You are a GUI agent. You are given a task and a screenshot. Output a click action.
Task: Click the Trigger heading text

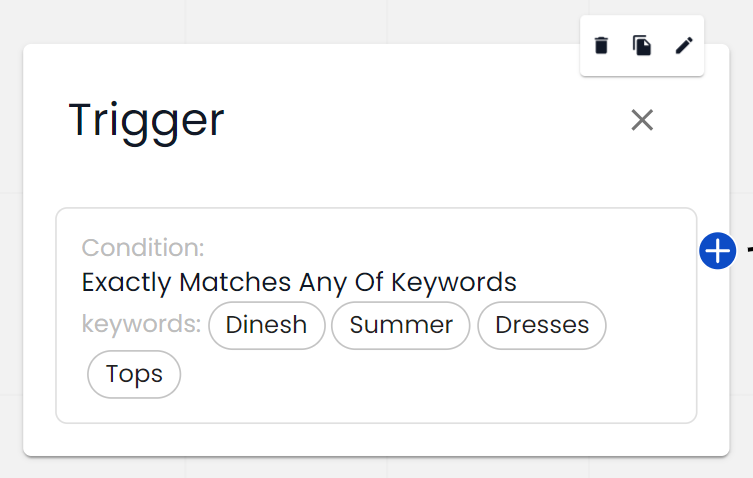pyautogui.click(x=146, y=120)
